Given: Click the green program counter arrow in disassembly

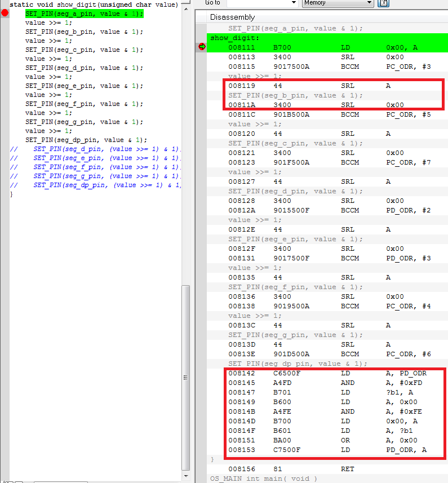Looking at the screenshot, I should (x=202, y=47).
